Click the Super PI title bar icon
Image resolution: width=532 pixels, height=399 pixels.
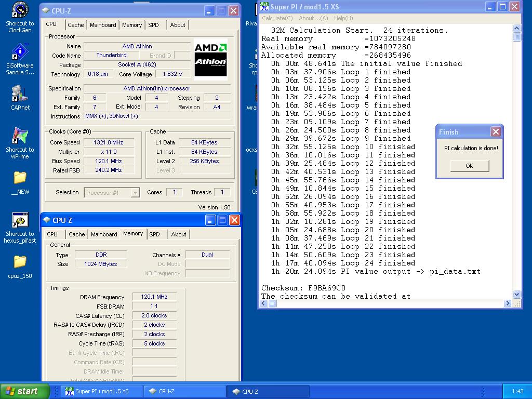click(264, 6)
